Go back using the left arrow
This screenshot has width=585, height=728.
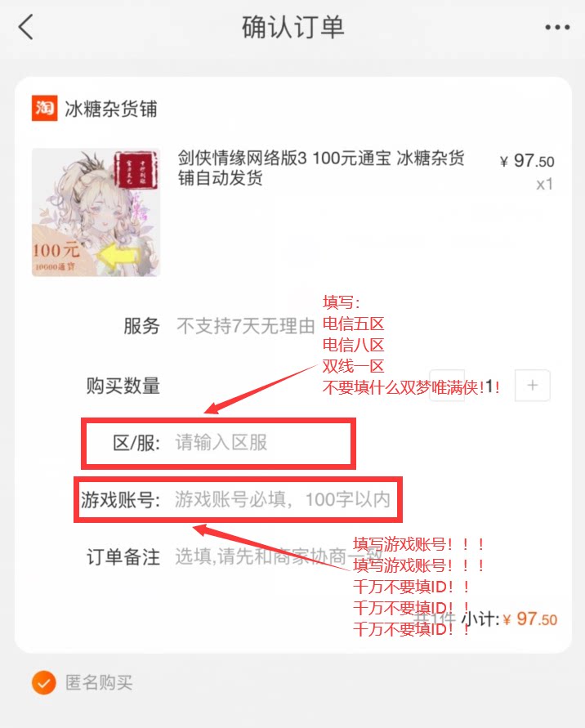pos(26,27)
